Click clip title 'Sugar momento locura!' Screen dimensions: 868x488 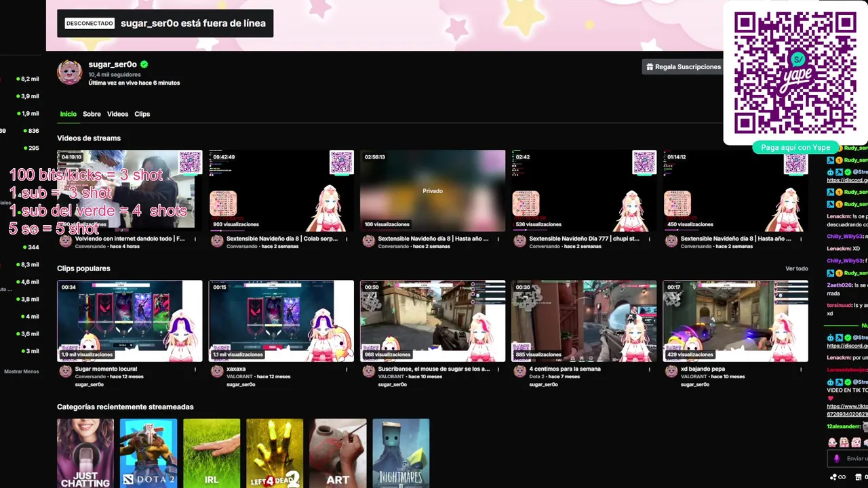pos(106,369)
